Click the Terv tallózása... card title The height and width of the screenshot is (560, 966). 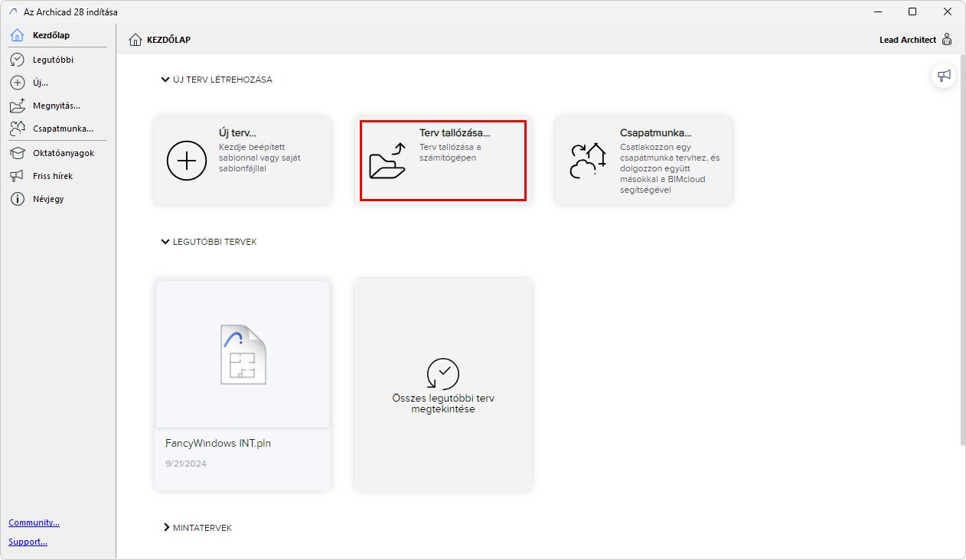click(455, 133)
